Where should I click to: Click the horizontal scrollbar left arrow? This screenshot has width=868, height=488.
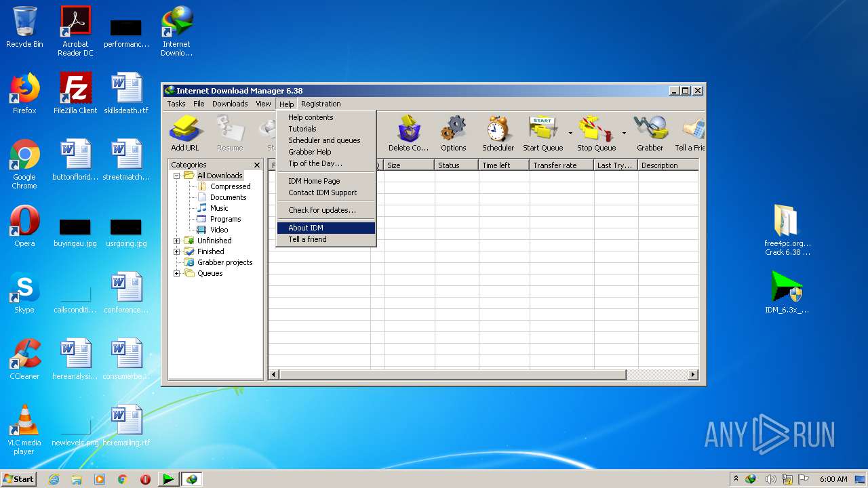tap(274, 375)
